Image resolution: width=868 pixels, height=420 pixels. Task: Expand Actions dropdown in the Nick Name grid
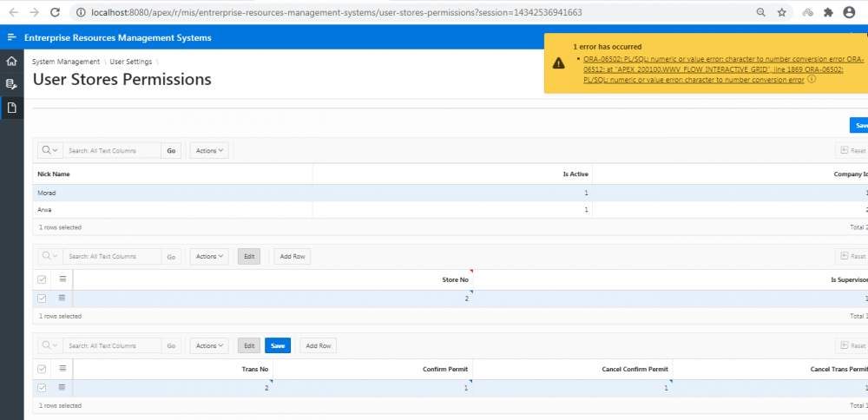[208, 150]
